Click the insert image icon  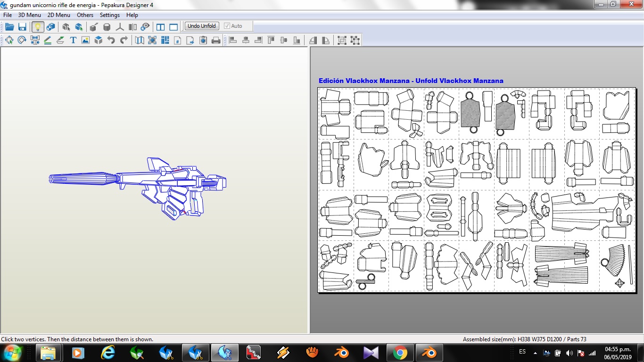click(x=85, y=41)
